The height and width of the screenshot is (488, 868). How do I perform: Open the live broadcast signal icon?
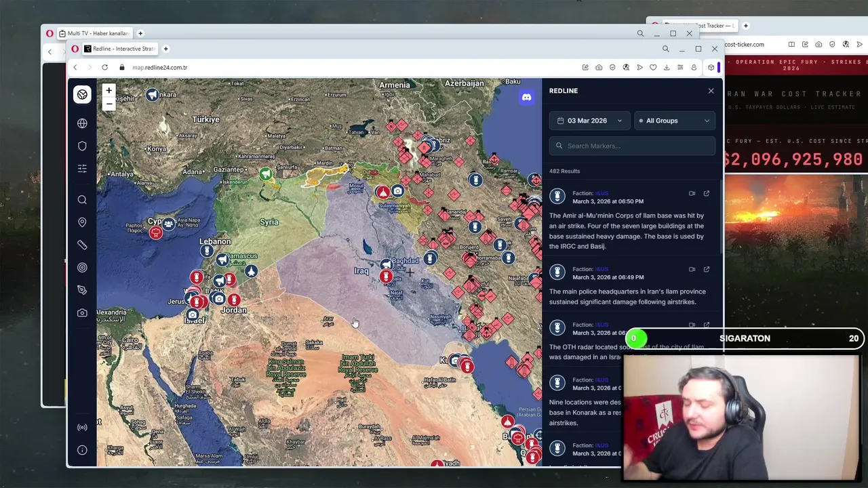82,428
